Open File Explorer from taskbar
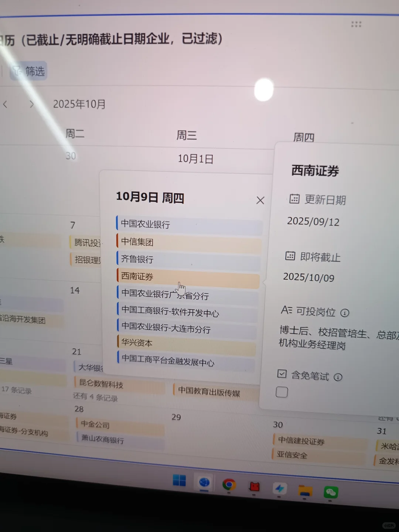The width and height of the screenshot is (399, 532). tap(306, 491)
